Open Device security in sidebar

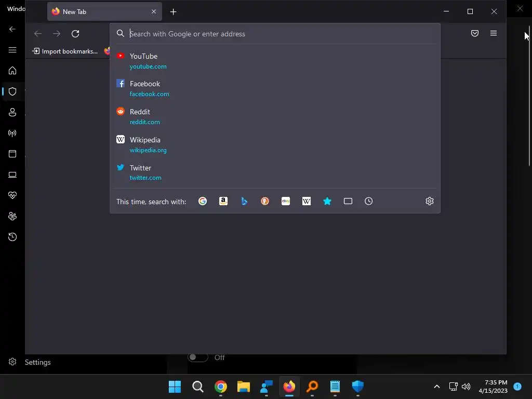pyautogui.click(x=12, y=175)
